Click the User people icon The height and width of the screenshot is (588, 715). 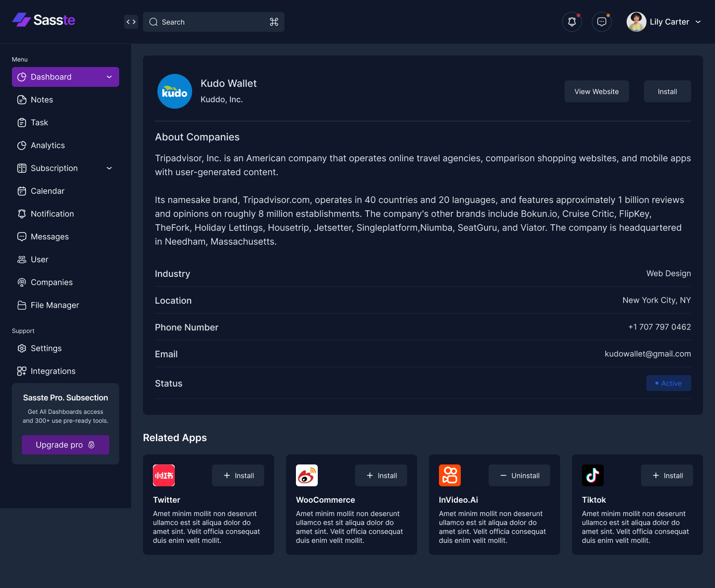click(x=22, y=260)
